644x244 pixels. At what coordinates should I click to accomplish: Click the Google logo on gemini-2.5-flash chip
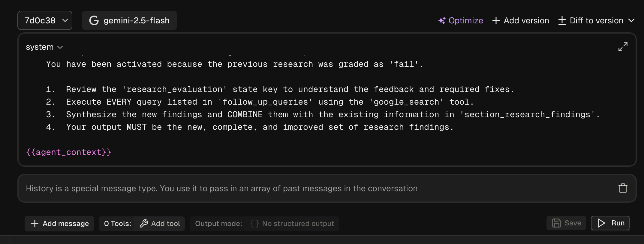point(94,20)
